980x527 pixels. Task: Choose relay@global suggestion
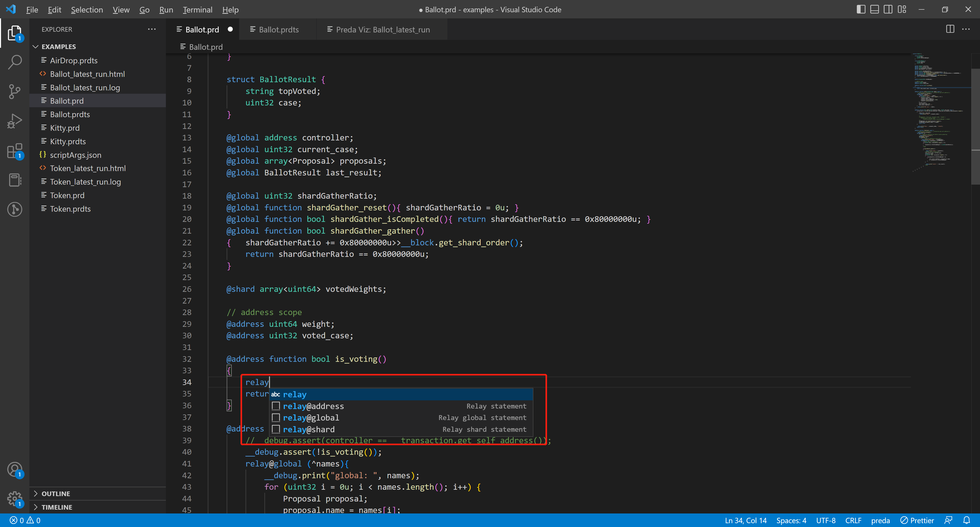point(401,418)
